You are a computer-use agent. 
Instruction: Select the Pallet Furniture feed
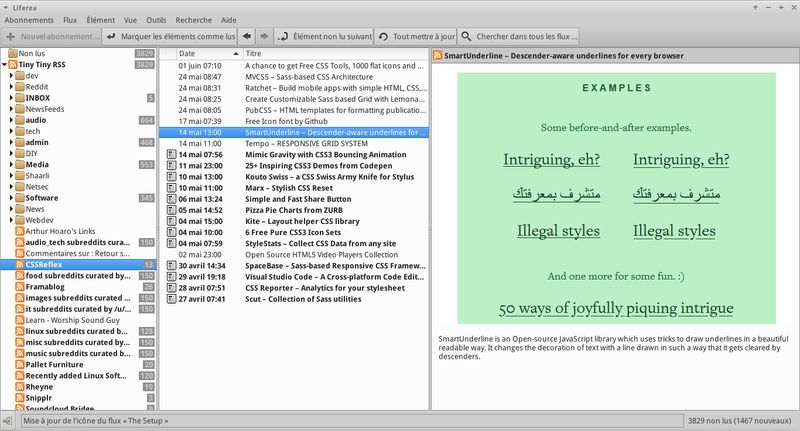(x=54, y=365)
